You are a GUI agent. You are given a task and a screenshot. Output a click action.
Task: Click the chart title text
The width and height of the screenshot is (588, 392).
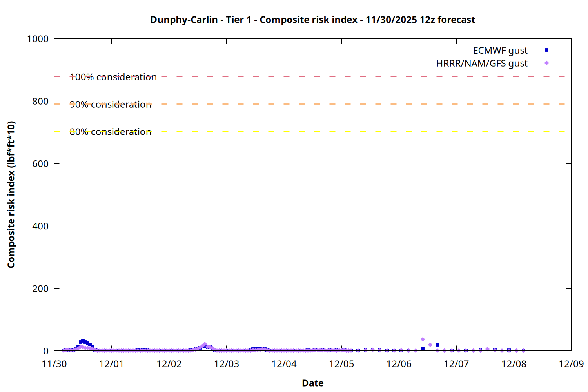point(312,20)
